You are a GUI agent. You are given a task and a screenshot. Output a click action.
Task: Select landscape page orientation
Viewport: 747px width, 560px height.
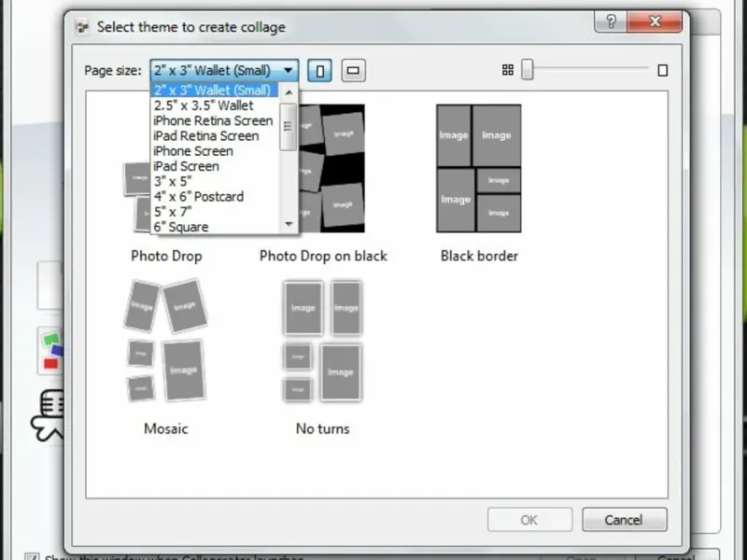click(x=353, y=71)
